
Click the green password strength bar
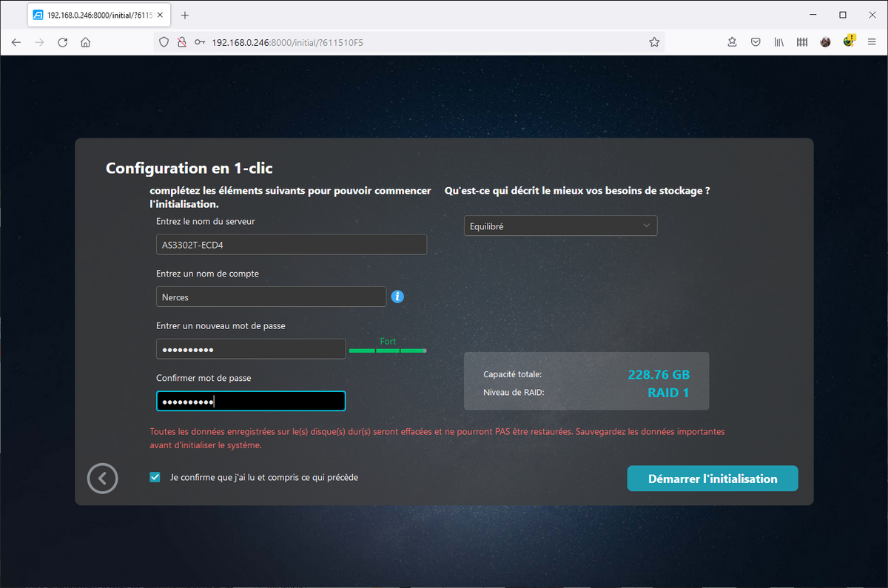388,351
